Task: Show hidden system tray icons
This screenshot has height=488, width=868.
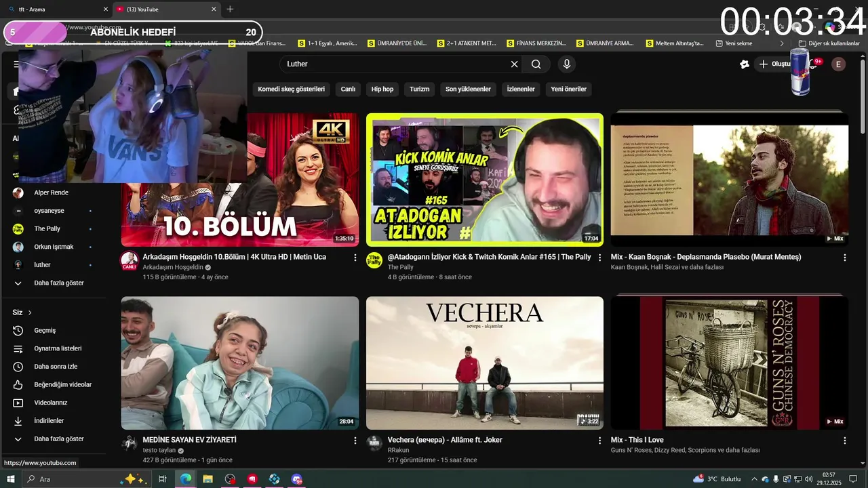Action: [x=754, y=479]
